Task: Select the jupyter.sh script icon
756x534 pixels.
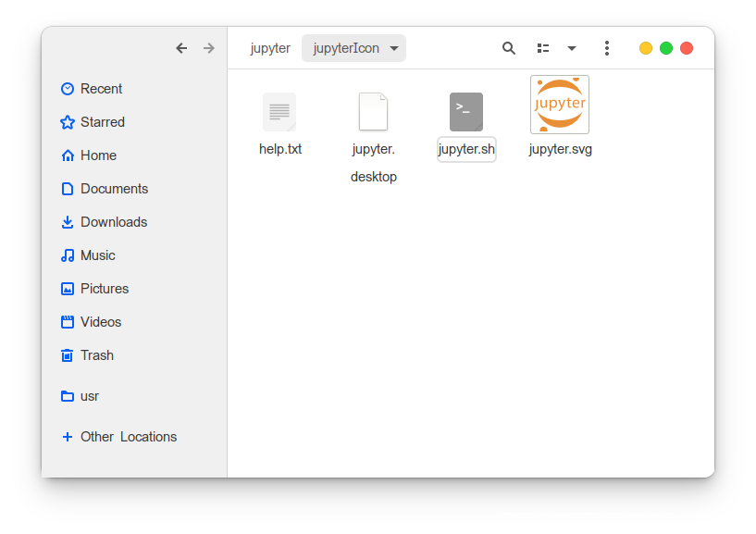Action: click(x=466, y=112)
